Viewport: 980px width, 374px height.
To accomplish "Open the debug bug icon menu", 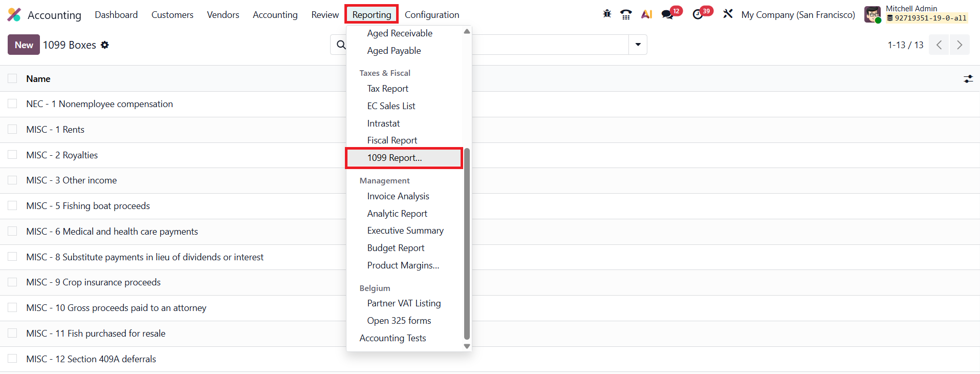I will 607,14.
